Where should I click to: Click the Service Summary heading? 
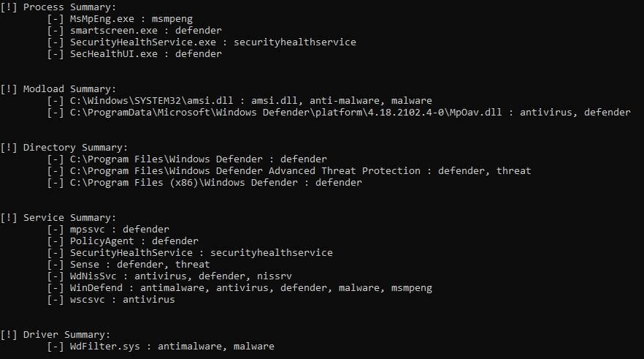64,218
